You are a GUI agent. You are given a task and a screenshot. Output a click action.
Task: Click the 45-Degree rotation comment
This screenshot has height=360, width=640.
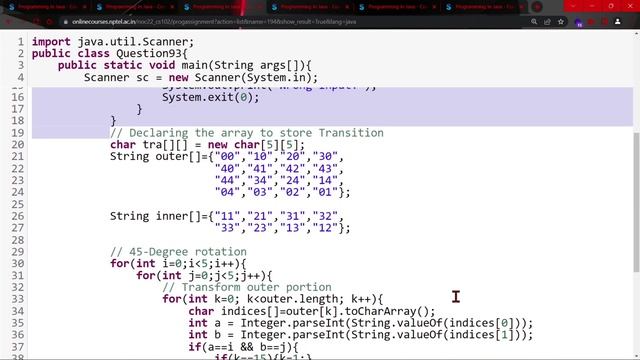click(178, 251)
